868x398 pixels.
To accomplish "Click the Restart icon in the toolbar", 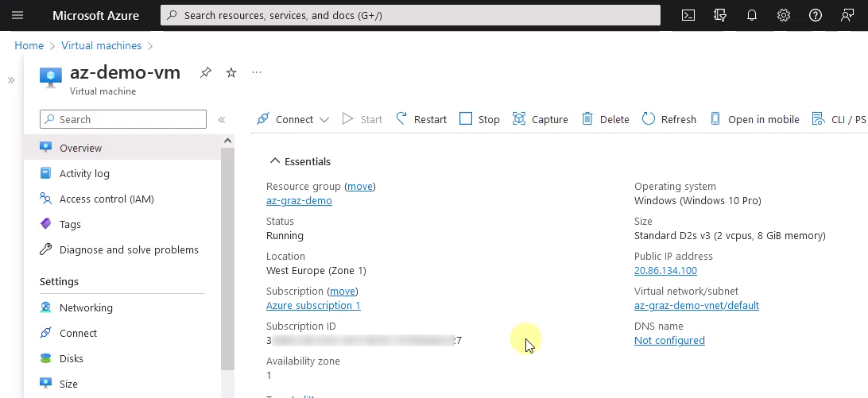I will (x=402, y=119).
